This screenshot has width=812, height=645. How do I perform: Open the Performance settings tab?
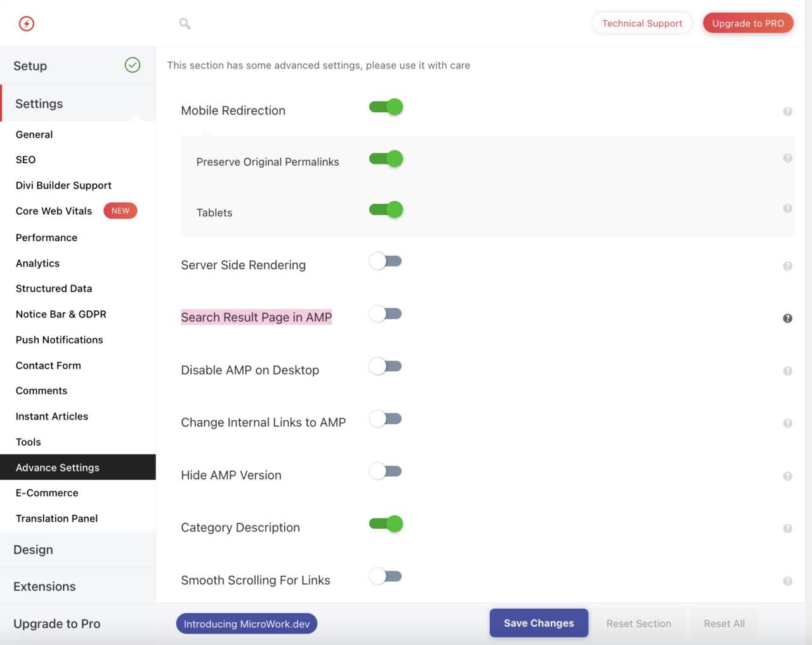(46, 237)
